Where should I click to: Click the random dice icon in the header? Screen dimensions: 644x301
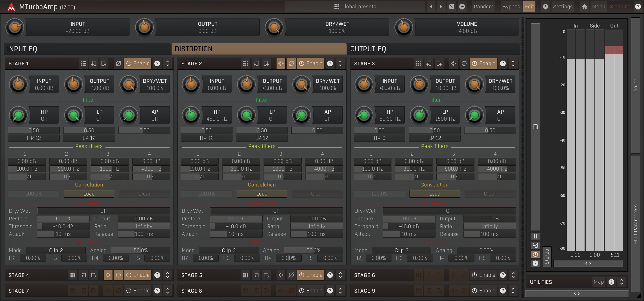[452, 7]
